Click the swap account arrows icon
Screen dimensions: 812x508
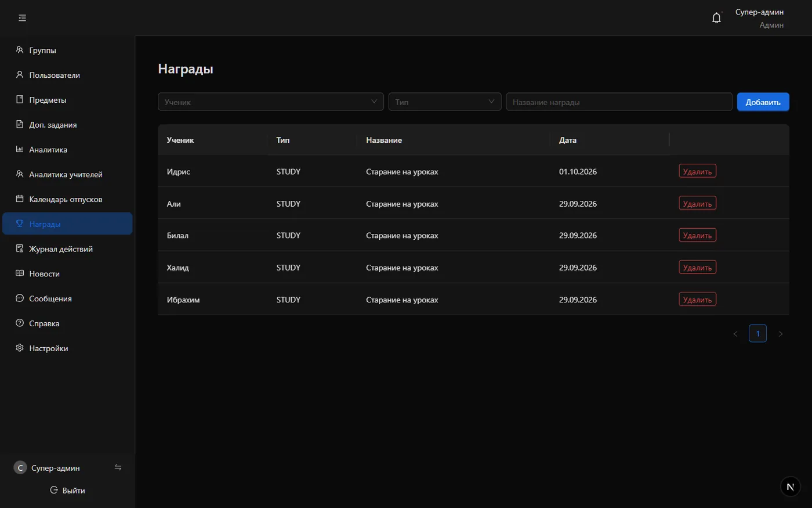(118, 467)
